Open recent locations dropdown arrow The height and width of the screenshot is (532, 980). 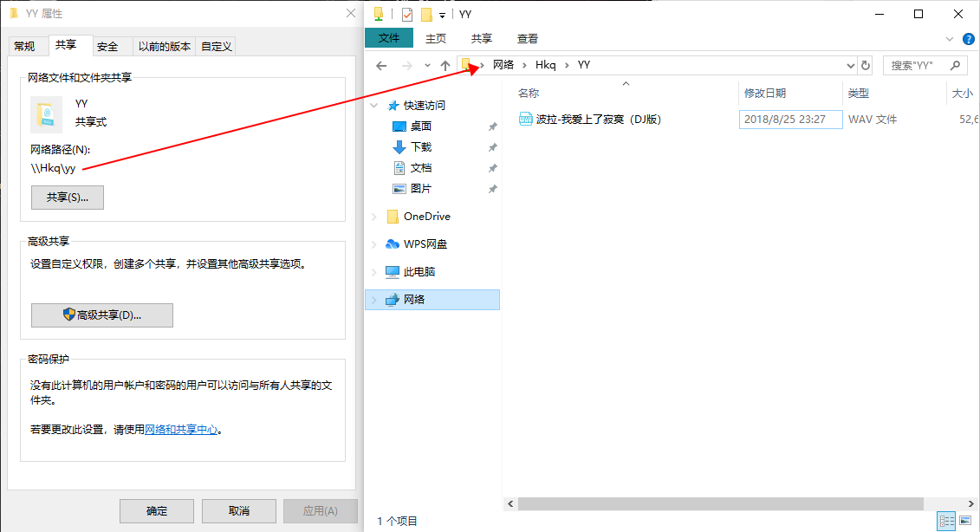tap(427, 66)
